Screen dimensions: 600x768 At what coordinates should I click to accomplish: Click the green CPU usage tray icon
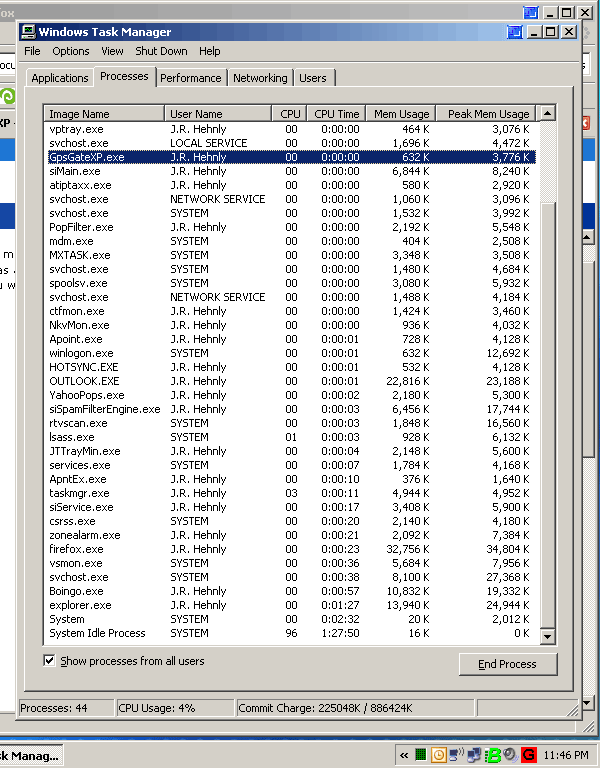pos(421,755)
